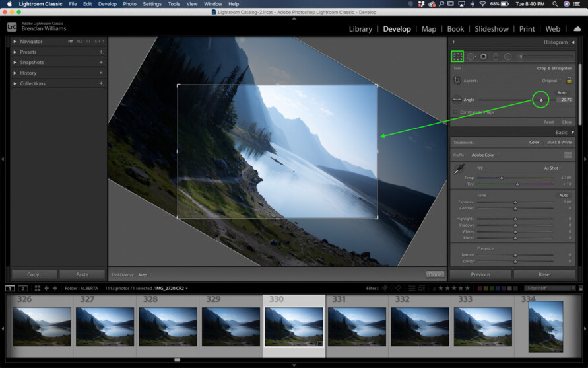588x368 pixels.
Task: Click the Previous button
Action: tap(480, 274)
